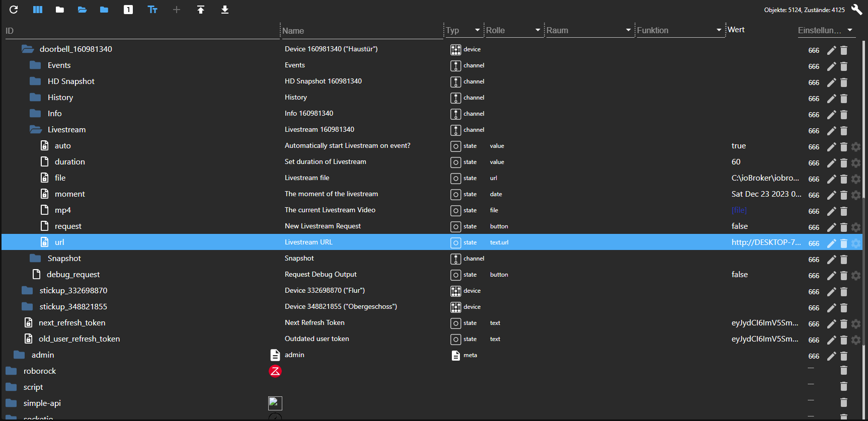Delete the moment state with trash icon
The image size is (868, 421).
[844, 195]
